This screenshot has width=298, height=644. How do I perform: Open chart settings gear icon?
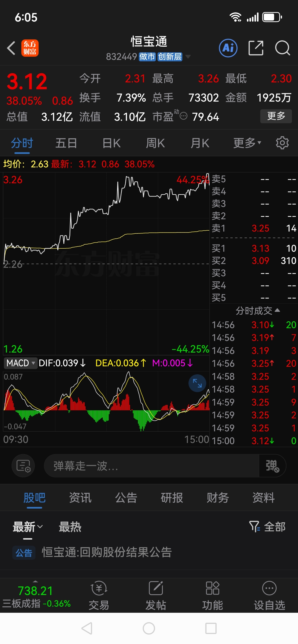(x=282, y=143)
